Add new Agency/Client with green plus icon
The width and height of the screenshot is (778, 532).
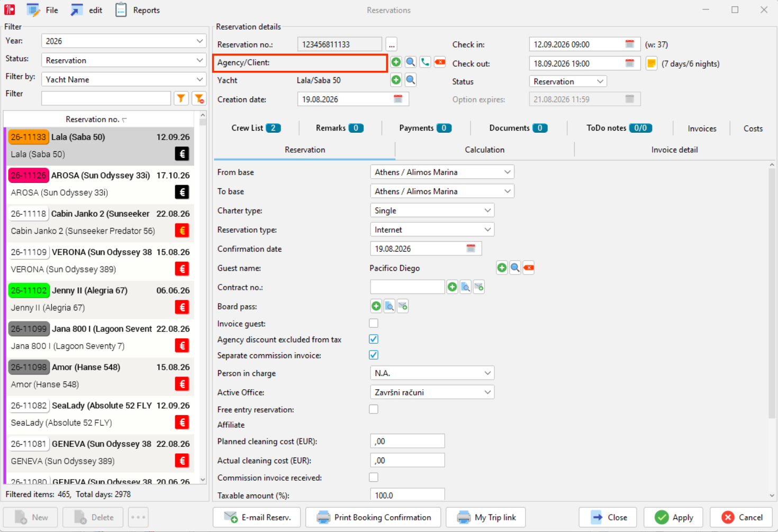pos(396,62)
